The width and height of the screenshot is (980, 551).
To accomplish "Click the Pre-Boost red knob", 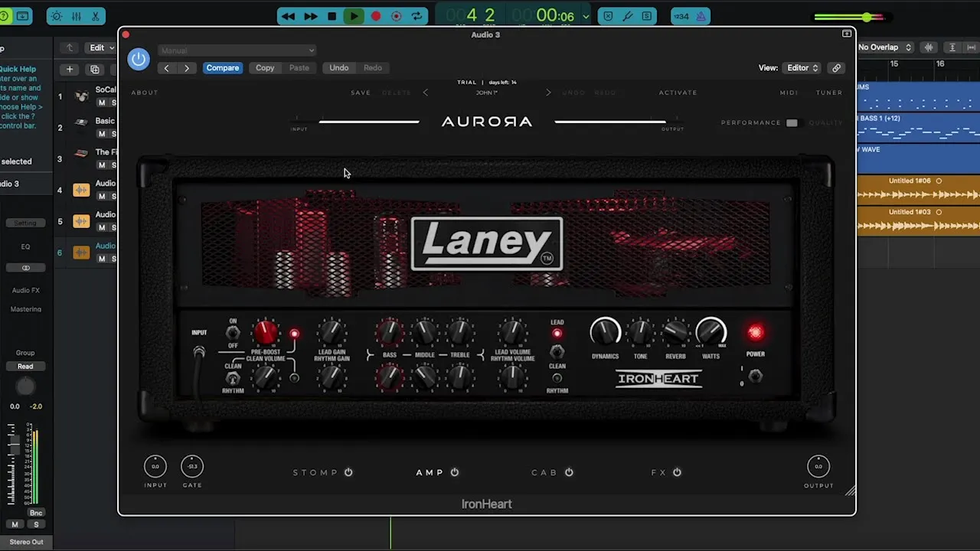I will click(266, 332).
